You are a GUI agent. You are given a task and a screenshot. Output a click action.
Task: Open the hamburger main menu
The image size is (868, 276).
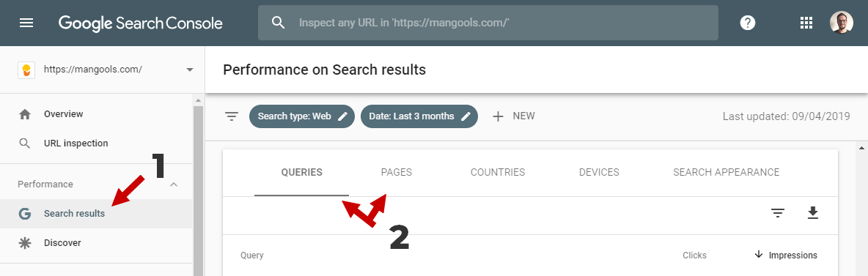[x=26, y=23]
